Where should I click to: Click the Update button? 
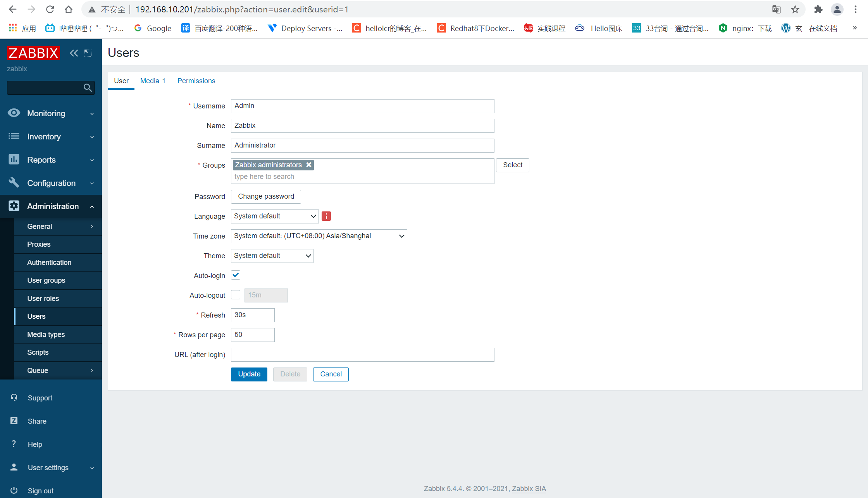point(249,374)
